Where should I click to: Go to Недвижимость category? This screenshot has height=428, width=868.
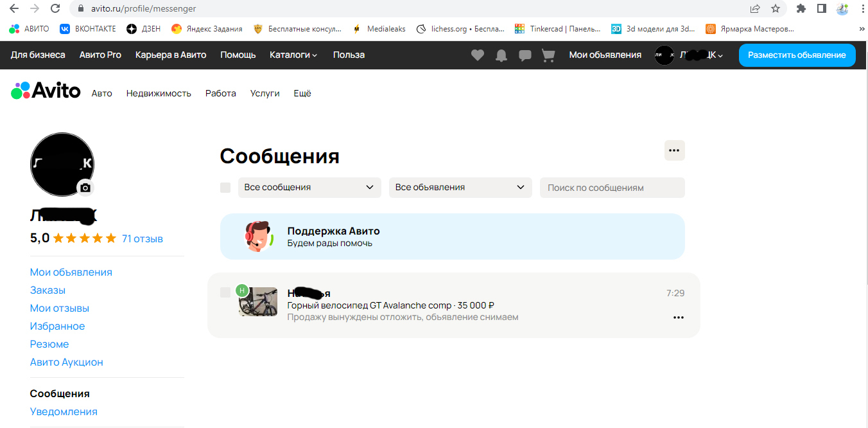pos(159,94)
